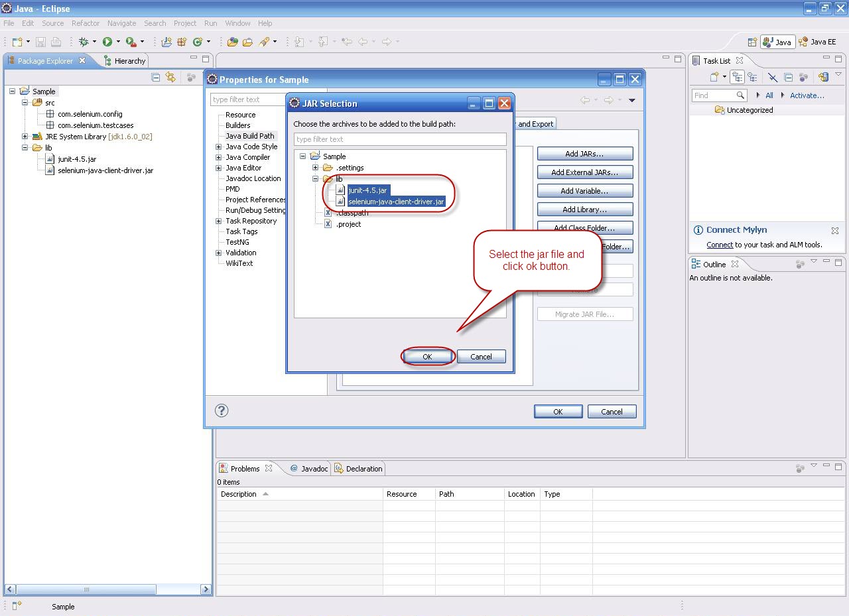Screen dimensions: 849x616
Task: Open the Task List view menu dropdown
Action: [838, 74]
